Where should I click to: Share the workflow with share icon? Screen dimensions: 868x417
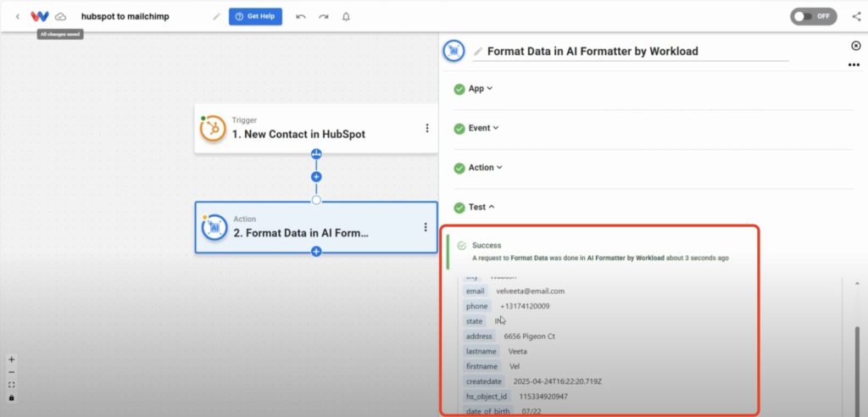point(856,17)
